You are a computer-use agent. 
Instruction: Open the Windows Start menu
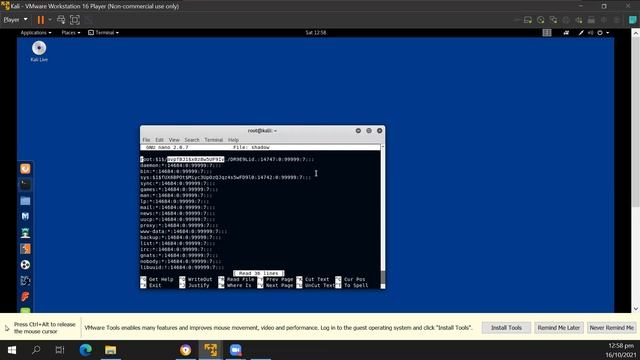(11, 350)
